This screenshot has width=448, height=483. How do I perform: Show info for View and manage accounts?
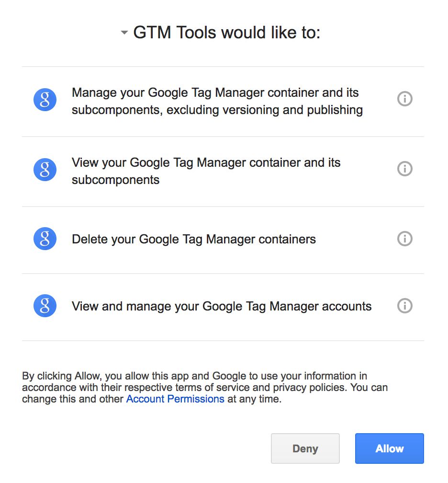pyautogui.click(x=404, y=306)
